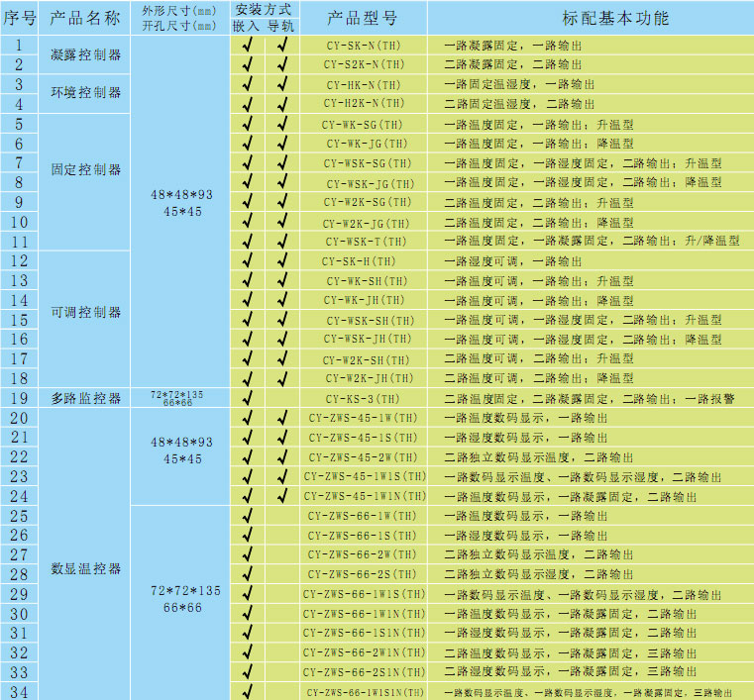Click the 安装方式 header cell
Screen dimensions: 754x700
pyautogui.click(x=265, y=8)
